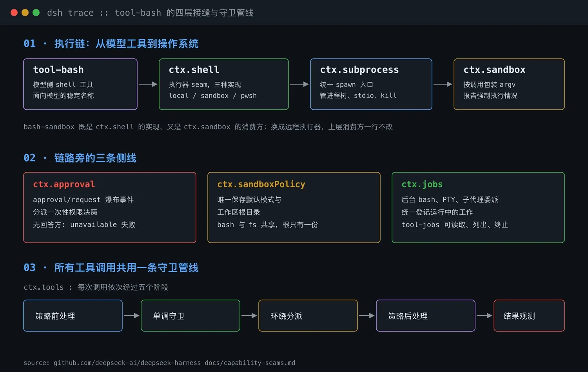Image resolution: width=588 pixels, height=372 pixels.
Task: Click the text "统一登记运行中的工作"
Action: [437, 212]
